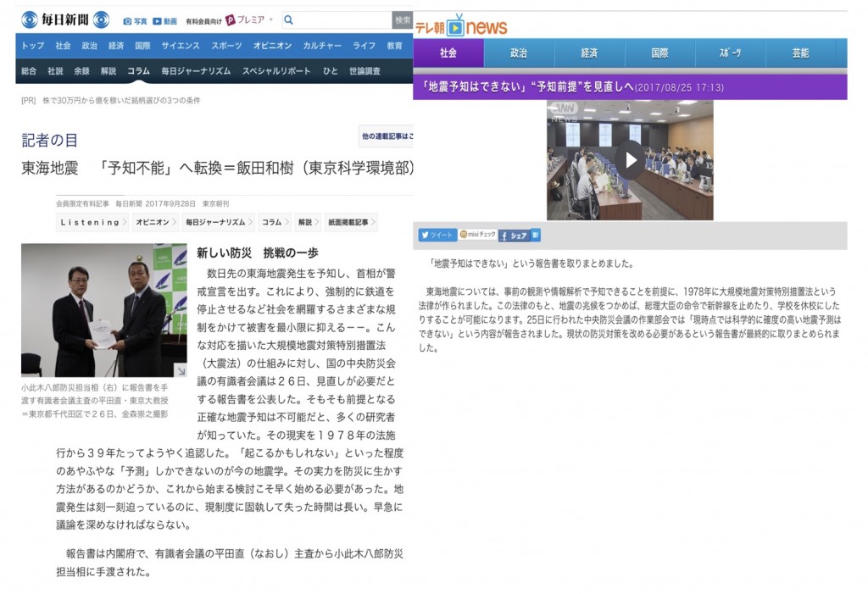Viewport: 868px width, 594px height.
Task: Click the magnifier icon in search box
Action: pos(288,19)
